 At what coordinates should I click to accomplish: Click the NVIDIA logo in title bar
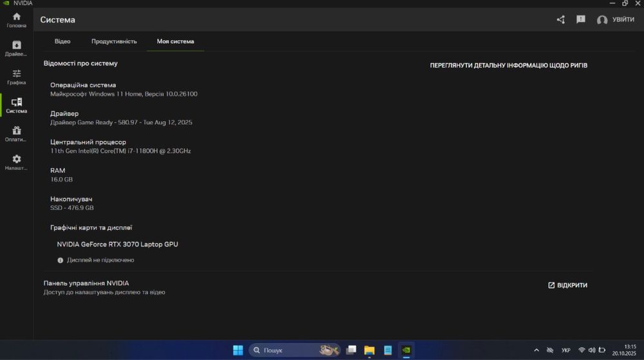click(x=6, y=3)
